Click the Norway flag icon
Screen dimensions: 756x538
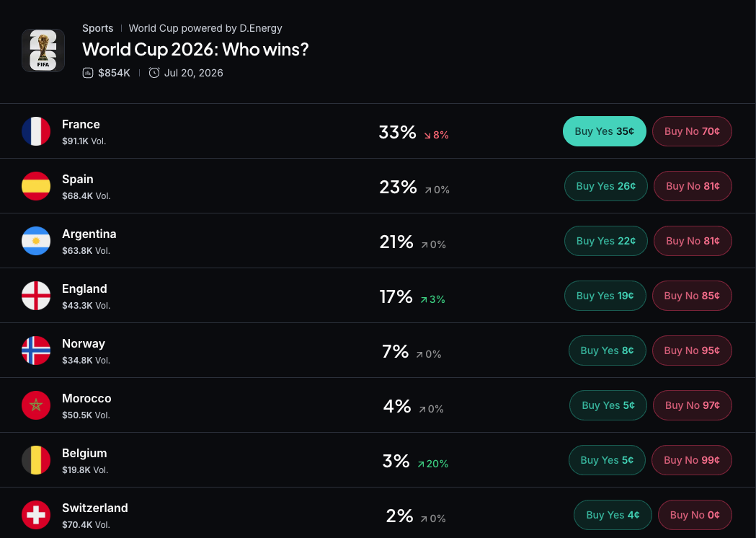point(36,350)
